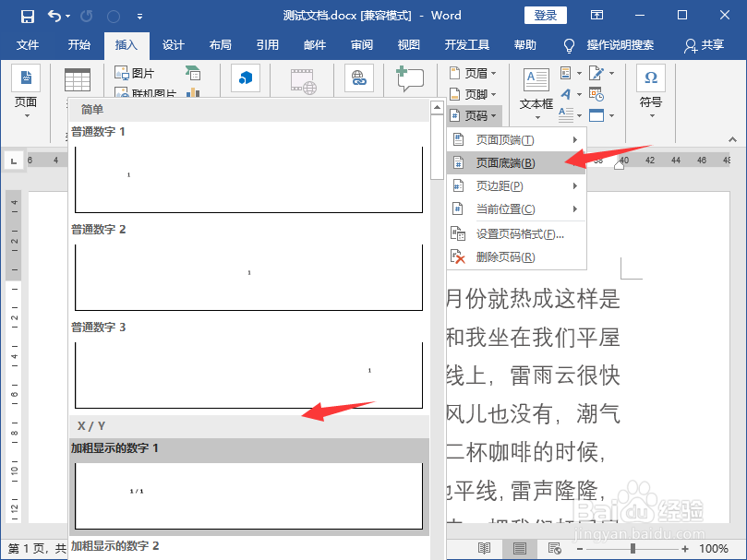Select 普通数字 2 page number thumbnail
747x560 pixels.
pos(248,277)
